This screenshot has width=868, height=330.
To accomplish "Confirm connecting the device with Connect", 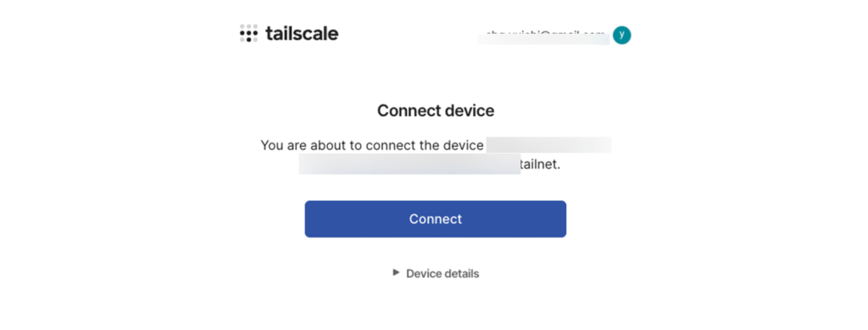I will click(435, 219).
